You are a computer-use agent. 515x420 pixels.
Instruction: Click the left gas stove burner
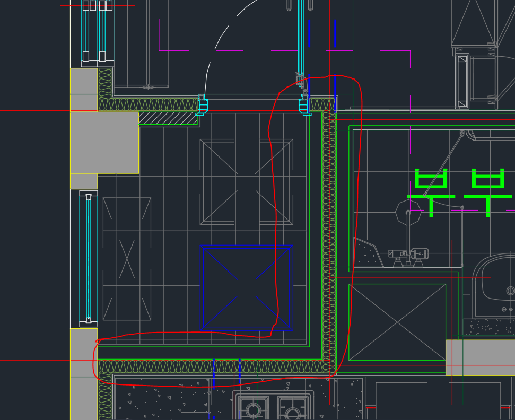click(x=254, y=410)
